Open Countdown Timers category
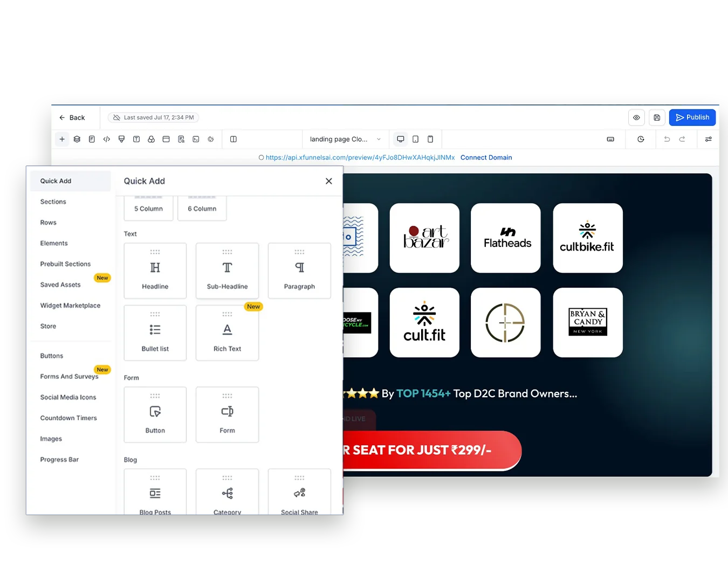Viewport: 728px width, 582px height. point(68,418)
